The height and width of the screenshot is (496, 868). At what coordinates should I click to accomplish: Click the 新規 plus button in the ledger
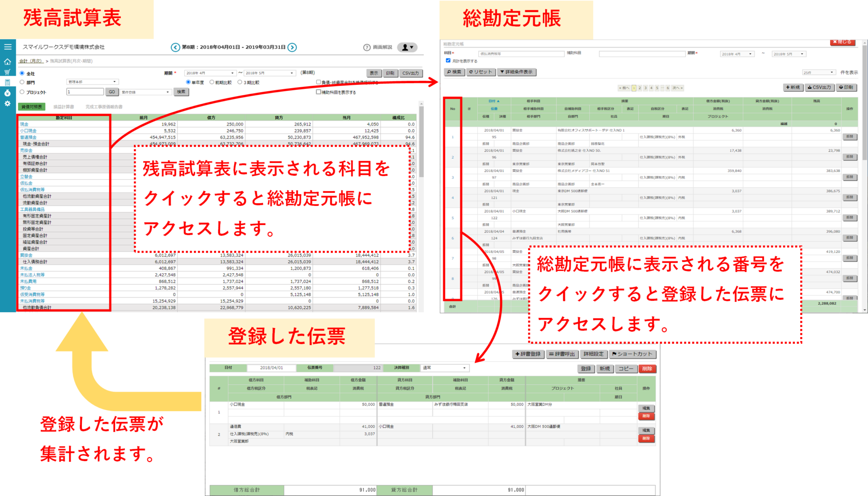click(x=793, y=87)
